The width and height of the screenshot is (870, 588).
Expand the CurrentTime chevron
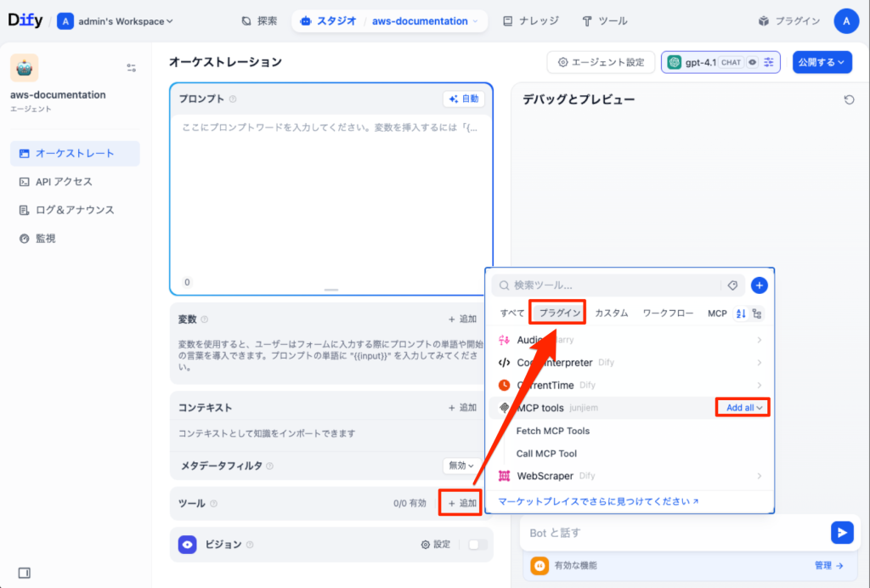tap(759, 385)
